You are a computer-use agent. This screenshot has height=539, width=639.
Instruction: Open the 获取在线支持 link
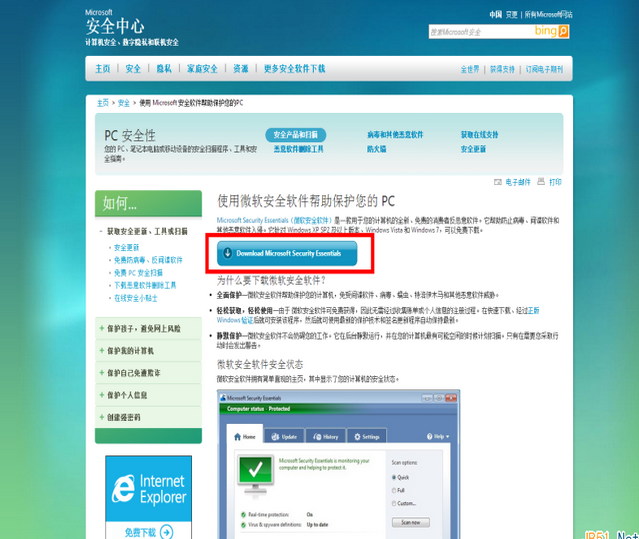(x=479, y=134)
